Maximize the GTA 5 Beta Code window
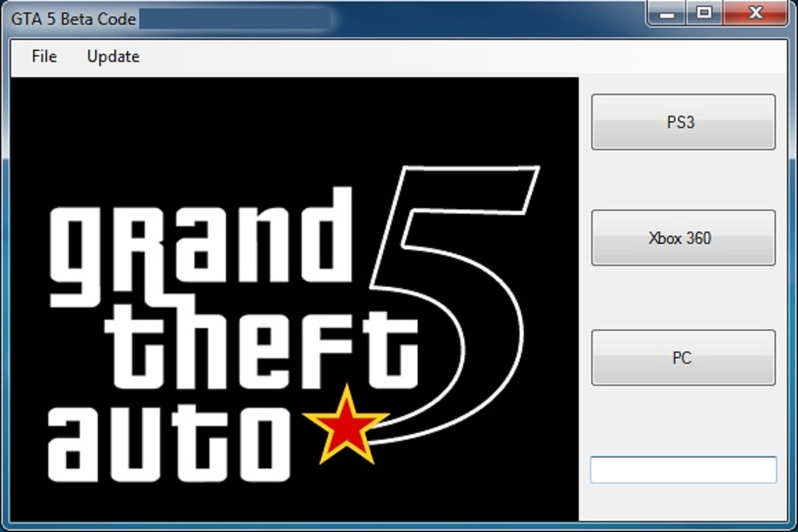This screenshot has width=798, height=532. point(704,12)
